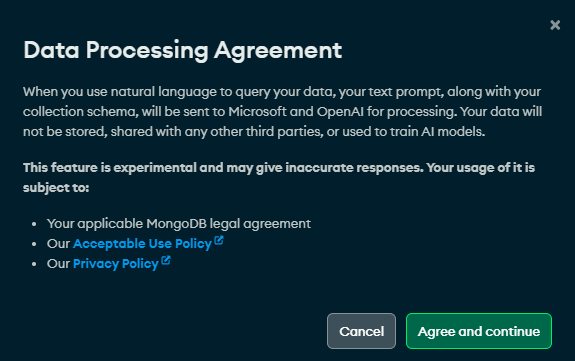Click the word 'Microsoft' in the paragraph

tap(257, 112)
